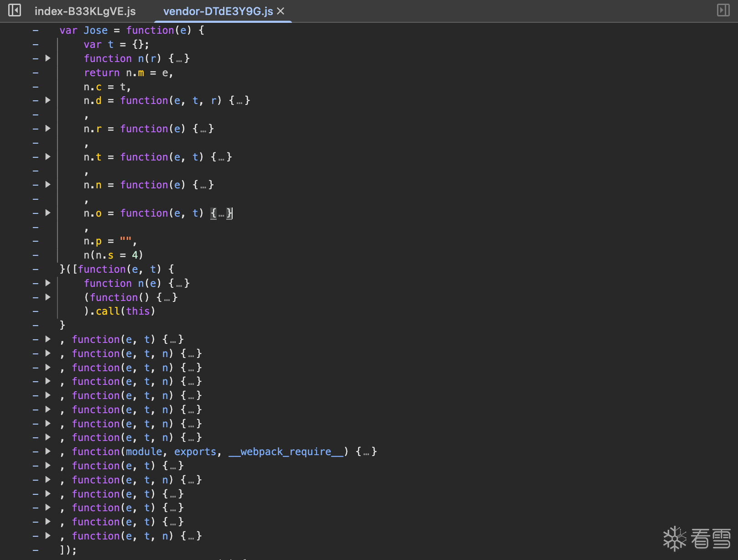The height and width of the screenshot is (560, 738).
Task: Click the 'exports' parameter text
Action: [195, 451]
